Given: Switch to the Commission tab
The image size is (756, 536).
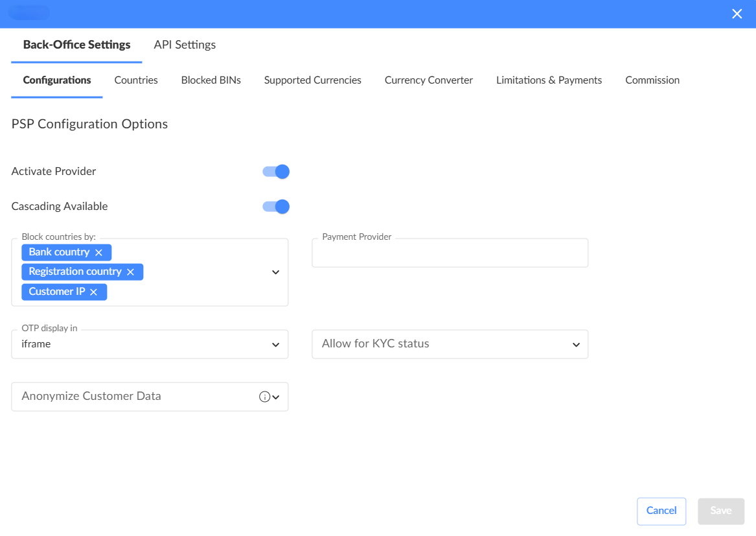Looking at the screenshot, I should click(652, 80).
